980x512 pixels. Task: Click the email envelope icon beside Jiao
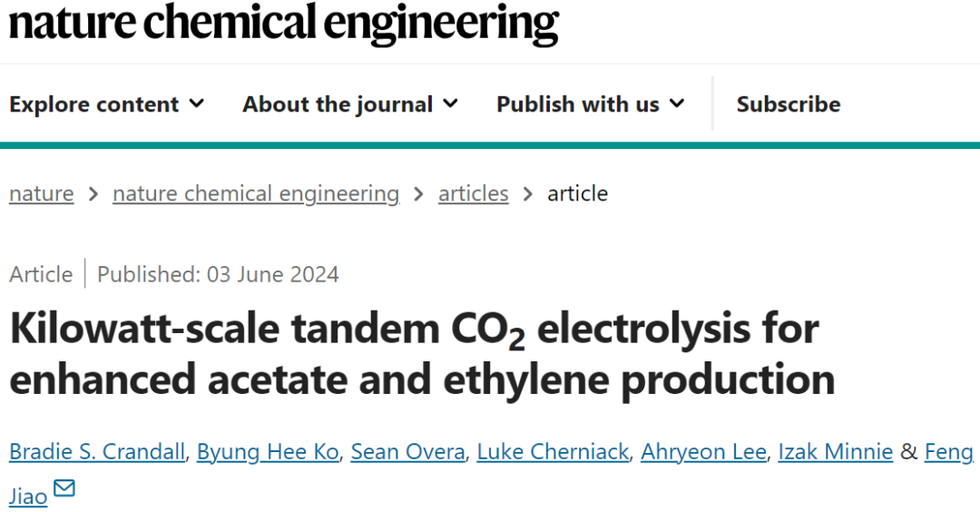tap(64, 487)
